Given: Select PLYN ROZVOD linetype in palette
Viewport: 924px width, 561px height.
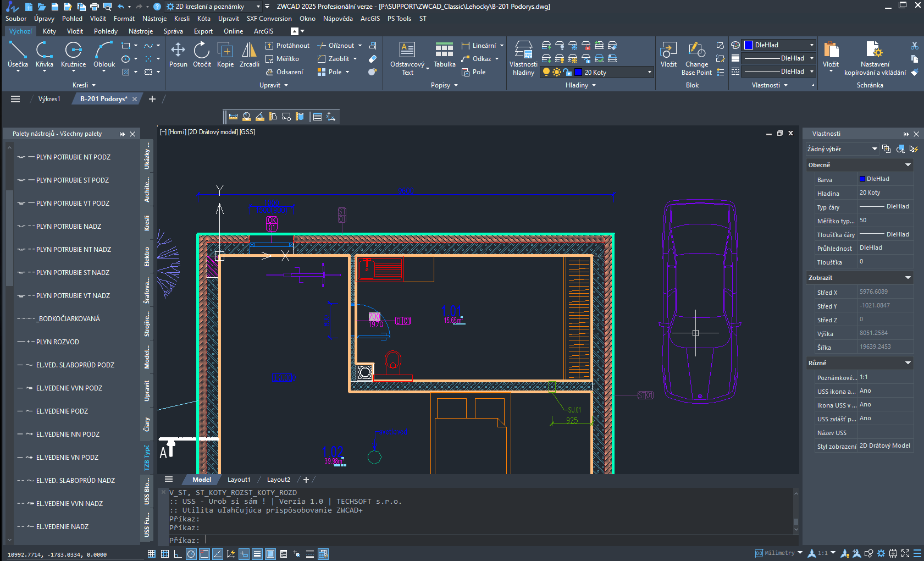Looking at the screenshot, I should coord(57,342).
